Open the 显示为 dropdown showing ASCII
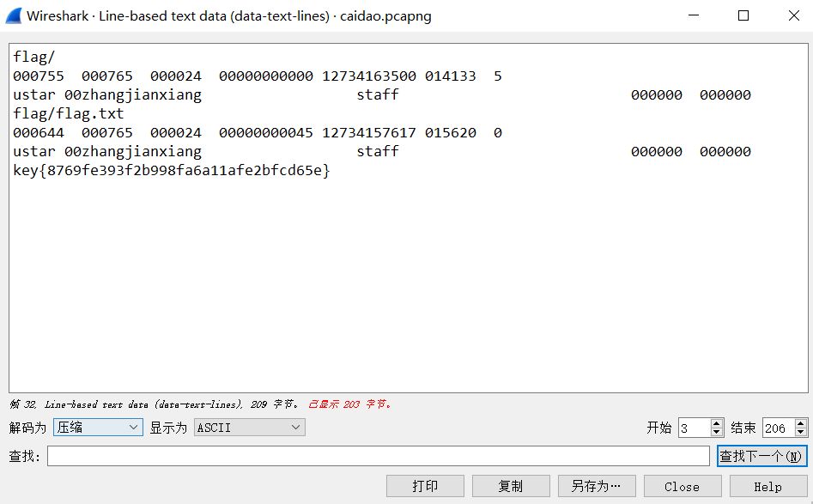 248,427
